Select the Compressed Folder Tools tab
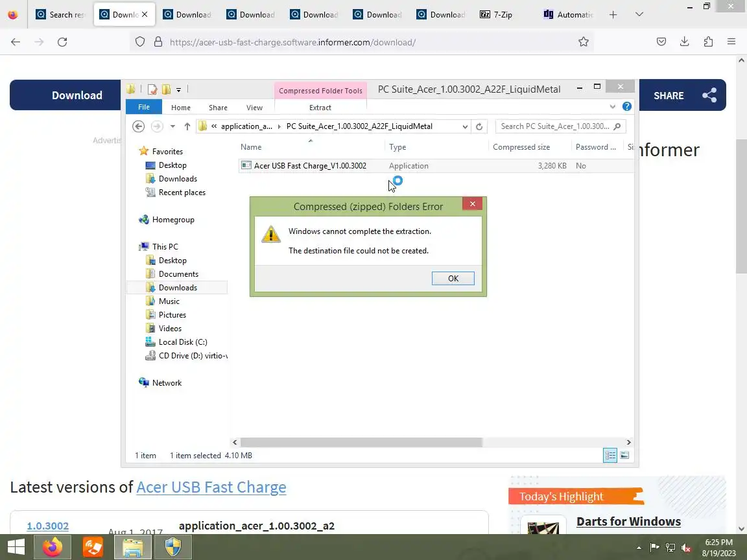Screen dimensions: 747x560 [320, 91]
